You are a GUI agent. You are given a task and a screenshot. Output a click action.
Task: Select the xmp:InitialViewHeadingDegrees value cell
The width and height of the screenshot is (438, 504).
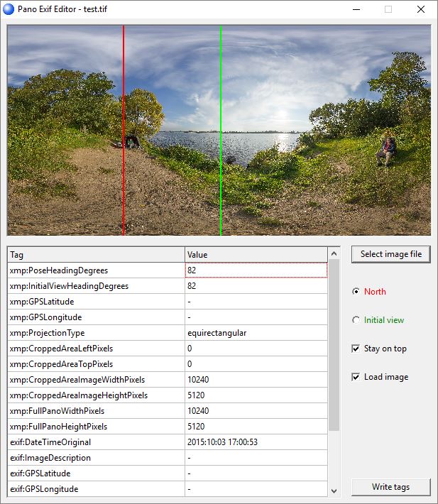(x=256, y=286)
